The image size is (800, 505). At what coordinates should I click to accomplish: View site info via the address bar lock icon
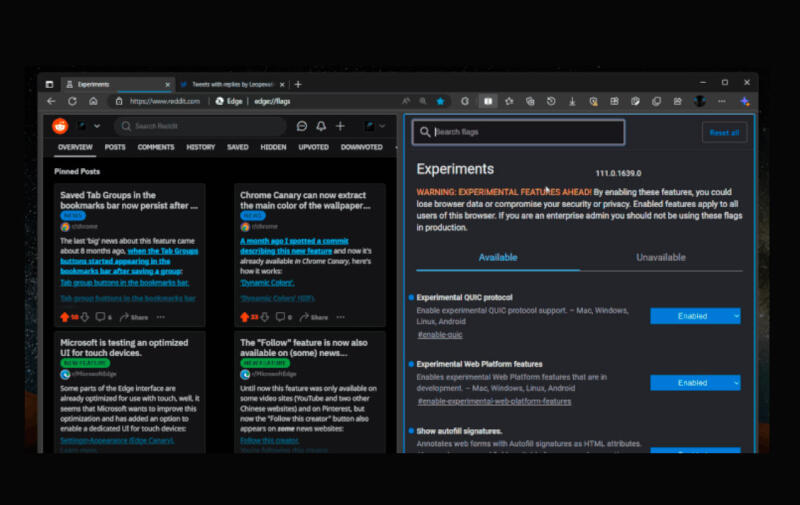[119, 101]
